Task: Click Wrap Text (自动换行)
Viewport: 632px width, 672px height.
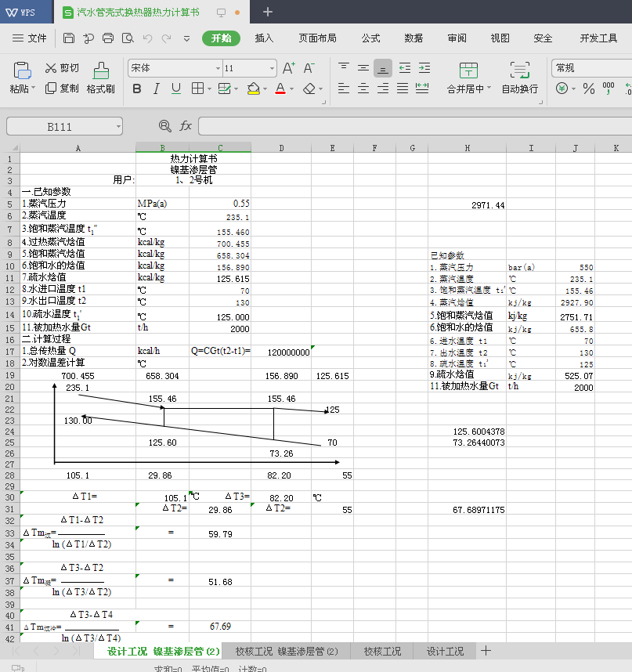Action: pos(520,78)
